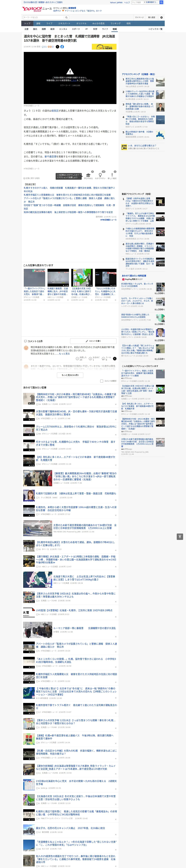Share the article on Facebook

(62, 47)
